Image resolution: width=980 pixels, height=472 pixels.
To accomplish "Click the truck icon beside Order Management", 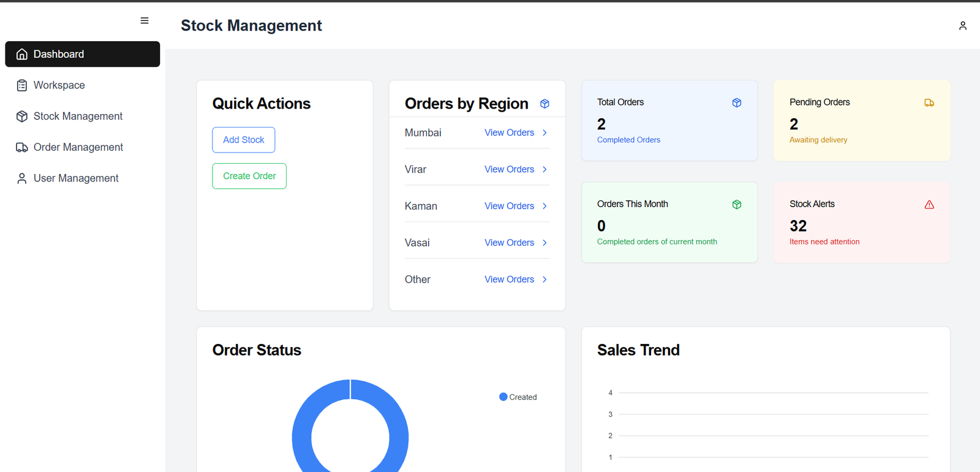I will point(22,147).
